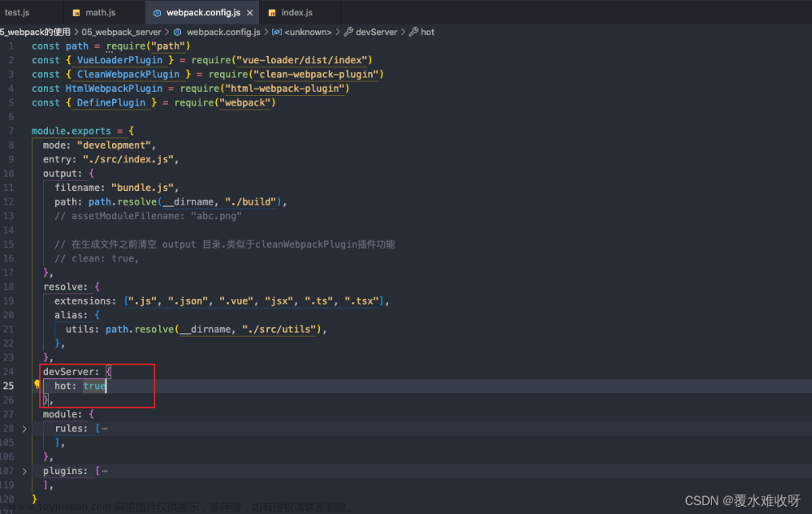Click the variable icon before <unknown> breadcrumb
The image size is (812, 514).
click(x=277, y=32)
